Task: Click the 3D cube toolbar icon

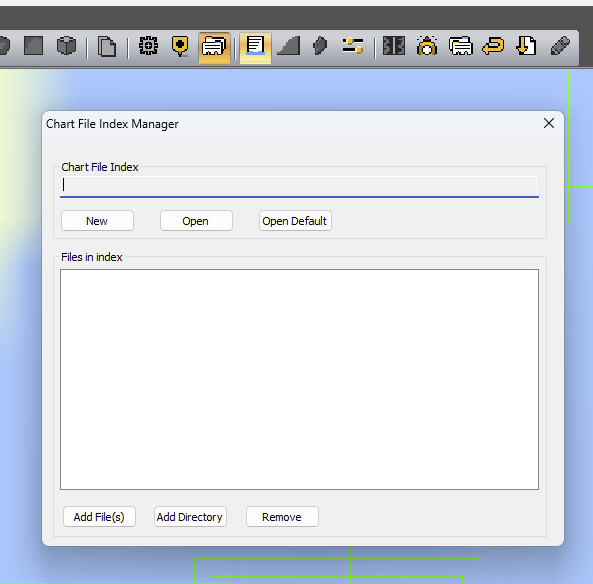Action: (x=67, y=46)
